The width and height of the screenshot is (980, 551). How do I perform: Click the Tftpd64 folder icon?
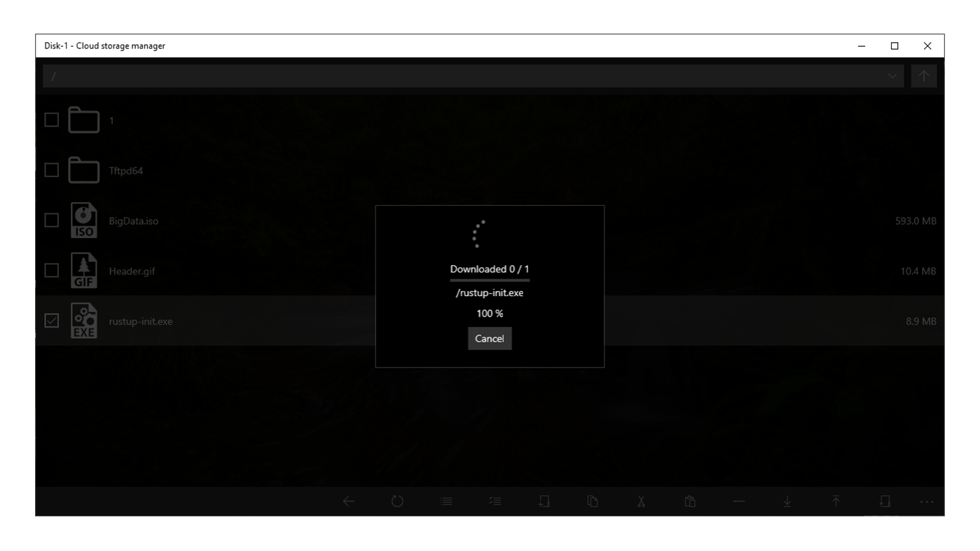click(x=83, y=170)
